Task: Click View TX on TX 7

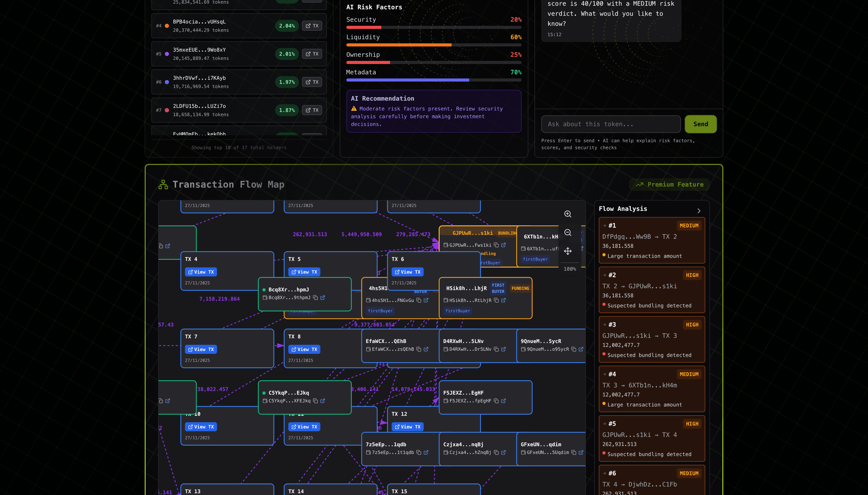Action: (x=201, y=349)
